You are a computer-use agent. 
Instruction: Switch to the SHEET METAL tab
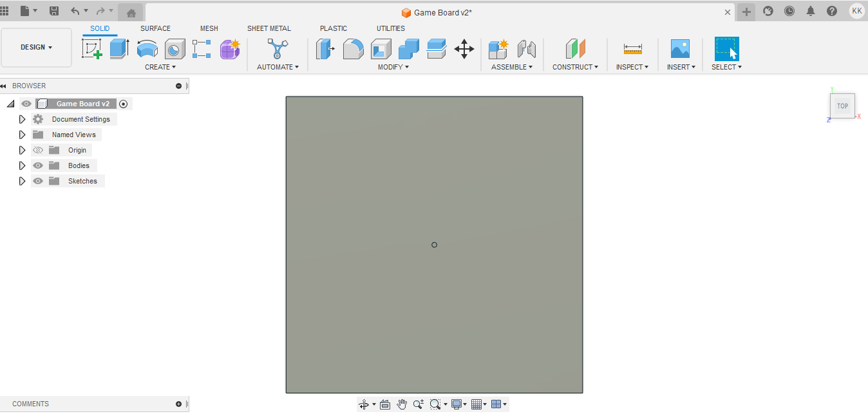(x=269, y=28)
